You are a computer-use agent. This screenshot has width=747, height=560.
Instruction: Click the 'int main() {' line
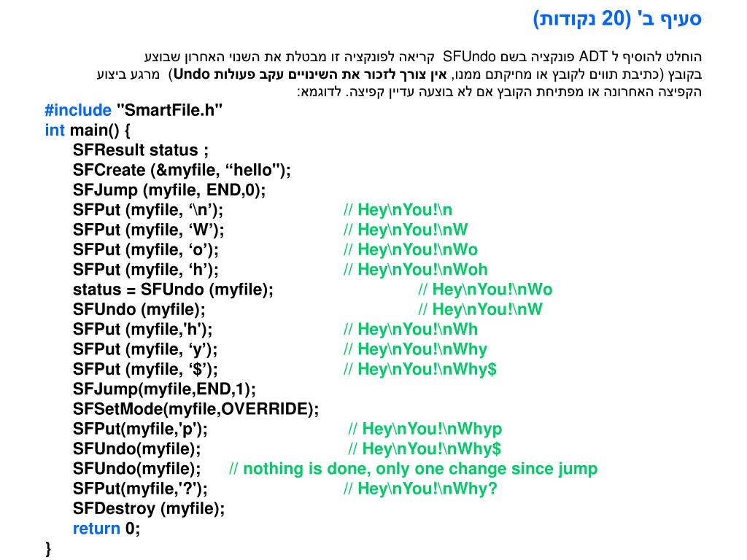88,130
